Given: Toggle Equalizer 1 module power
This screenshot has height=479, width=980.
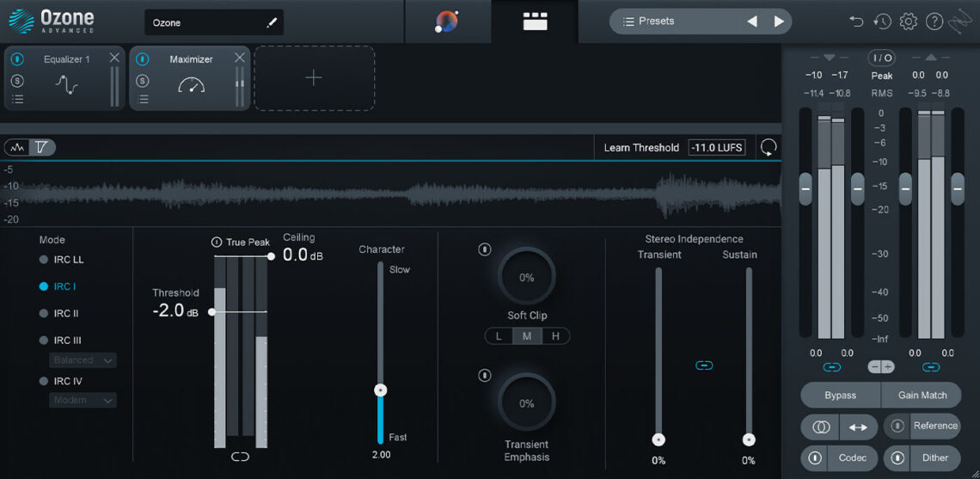Looking at the screenshot, I should tap(17, 59).
